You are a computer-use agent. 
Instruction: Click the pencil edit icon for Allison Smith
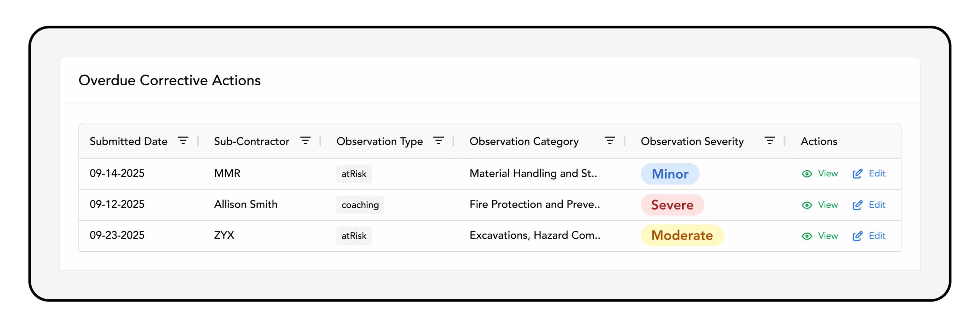click(x=857, y=205)
